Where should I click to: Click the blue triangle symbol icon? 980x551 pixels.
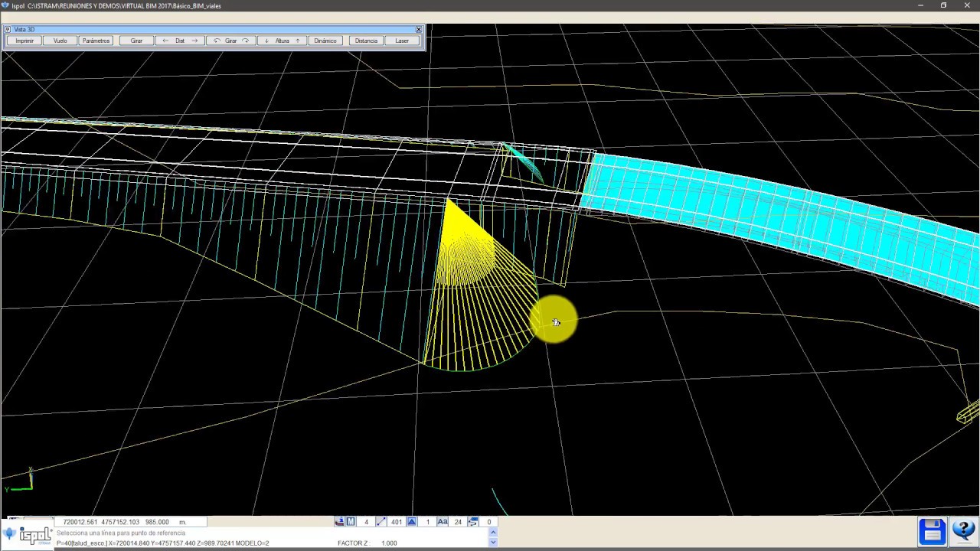[412, 522]
